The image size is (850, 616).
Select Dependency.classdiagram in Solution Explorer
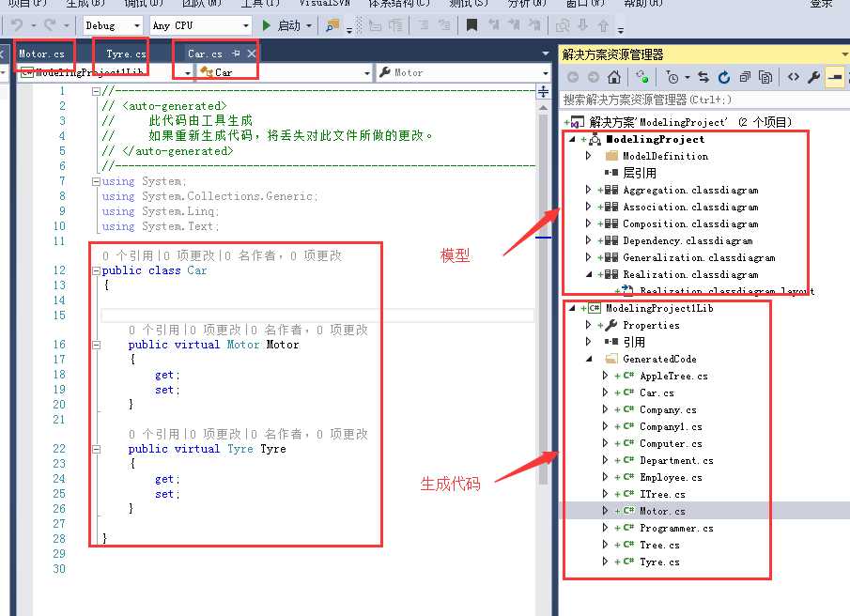click(x=688, y=240)
